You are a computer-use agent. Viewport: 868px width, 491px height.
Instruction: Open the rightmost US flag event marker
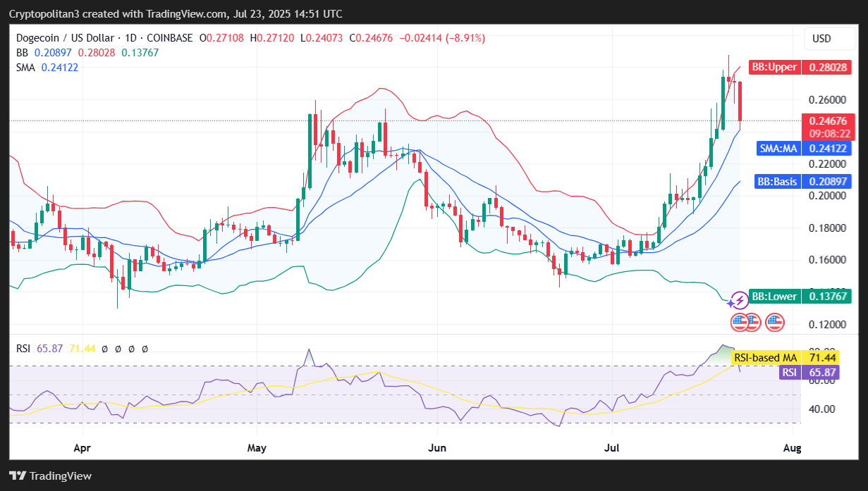(x=774, y=323)
